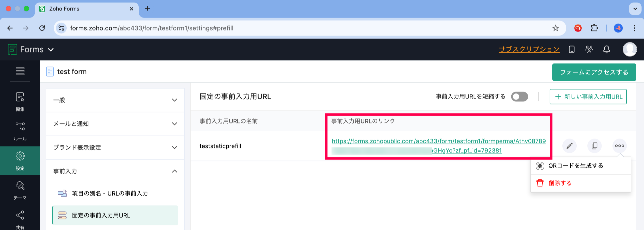Image resolution: width=644 pixels, height=230 pixels.
Task: Open the ルール (rules) sidebar icon
Action: pyautogui.click(x=20, y=131)
